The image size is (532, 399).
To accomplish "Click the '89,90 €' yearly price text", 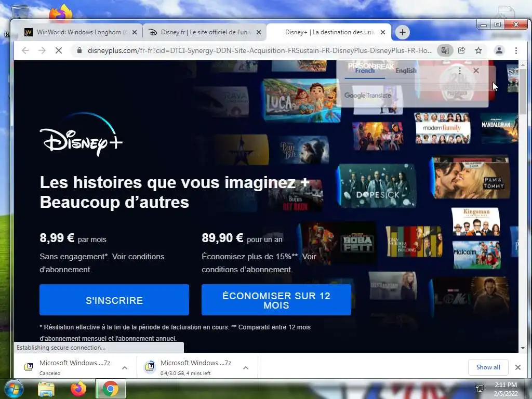I will click(x=222, y=238).
